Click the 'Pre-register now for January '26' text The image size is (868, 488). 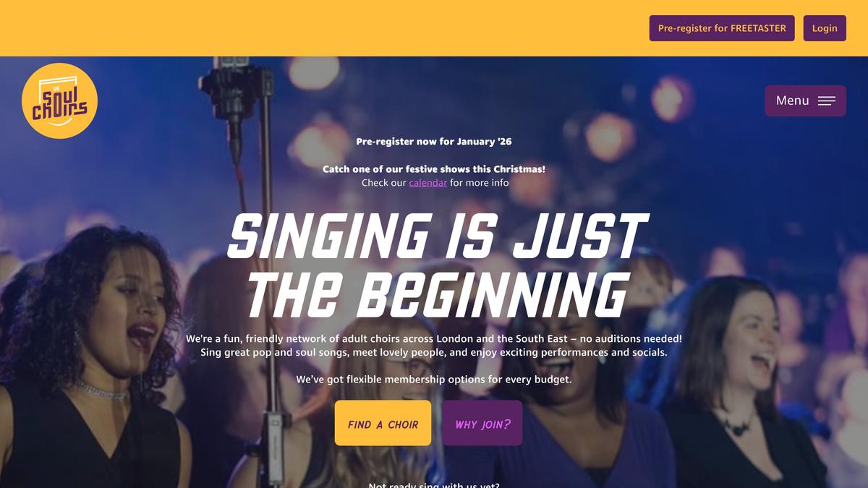(434, 142)
